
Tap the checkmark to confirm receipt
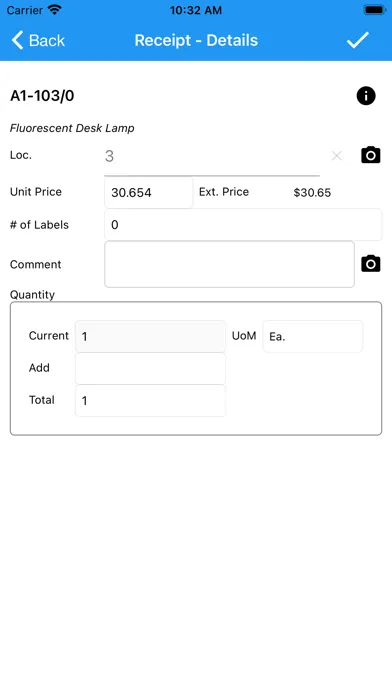click(x=358, y=40)
